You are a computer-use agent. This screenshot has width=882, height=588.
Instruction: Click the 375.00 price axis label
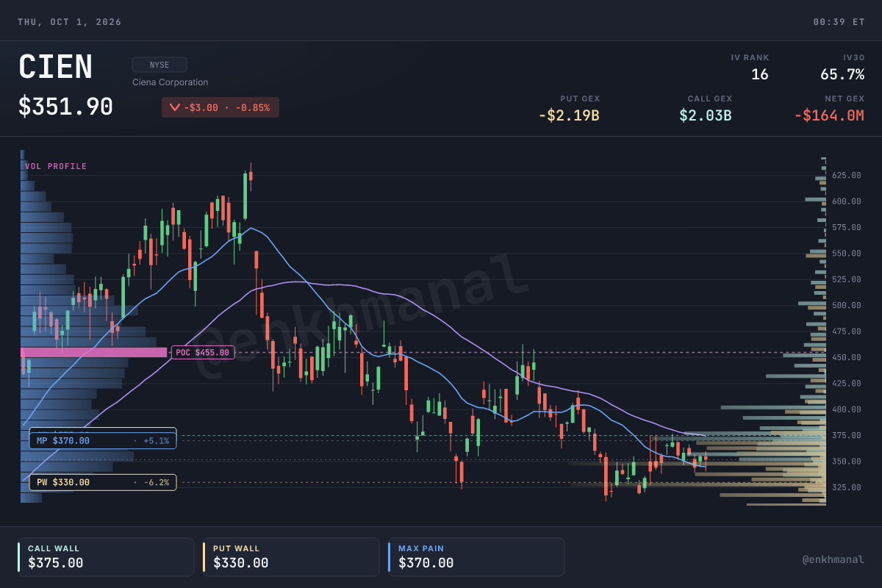[x=846, y=436]
